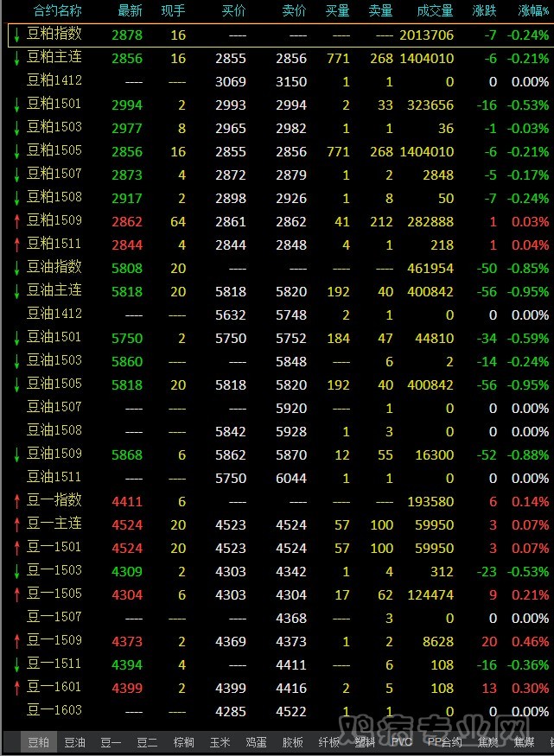554x756 pixels.
Task: Click change percent 0.46% of 豆一1509
Action: pos(530,641)
